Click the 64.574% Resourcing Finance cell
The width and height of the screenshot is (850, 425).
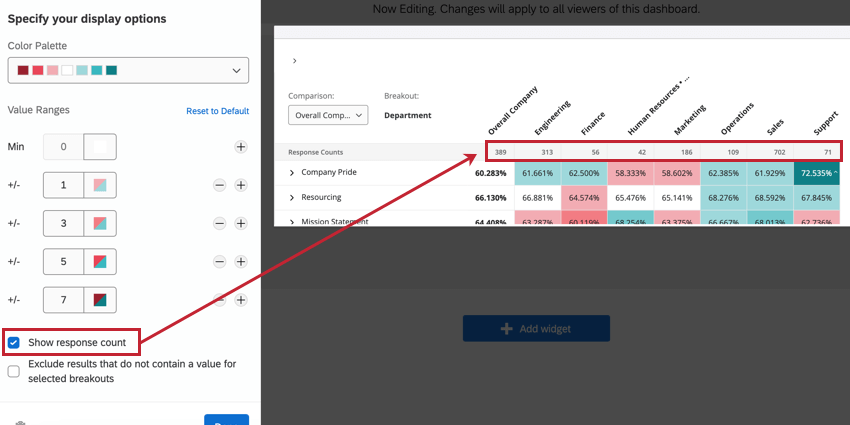pos(584,198)
